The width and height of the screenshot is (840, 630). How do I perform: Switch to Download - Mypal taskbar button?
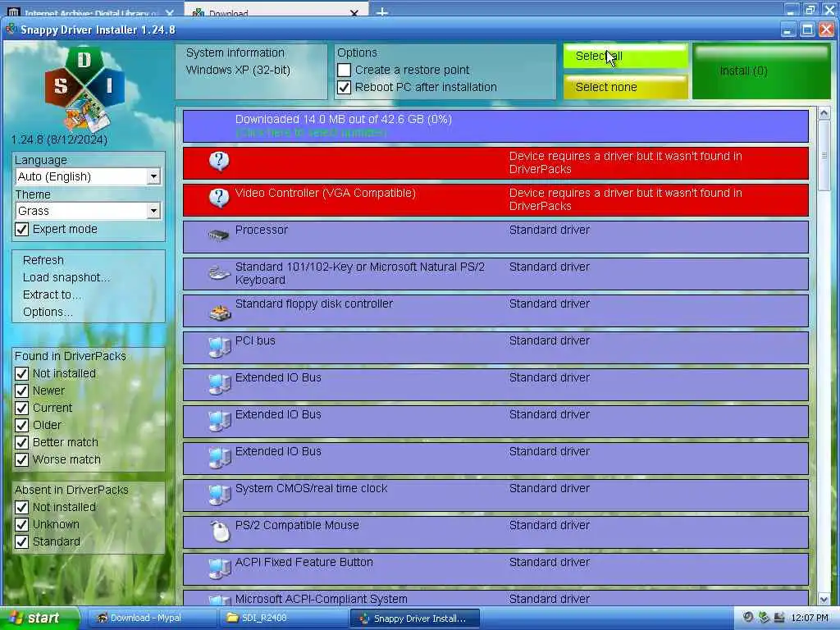(152, 618)
